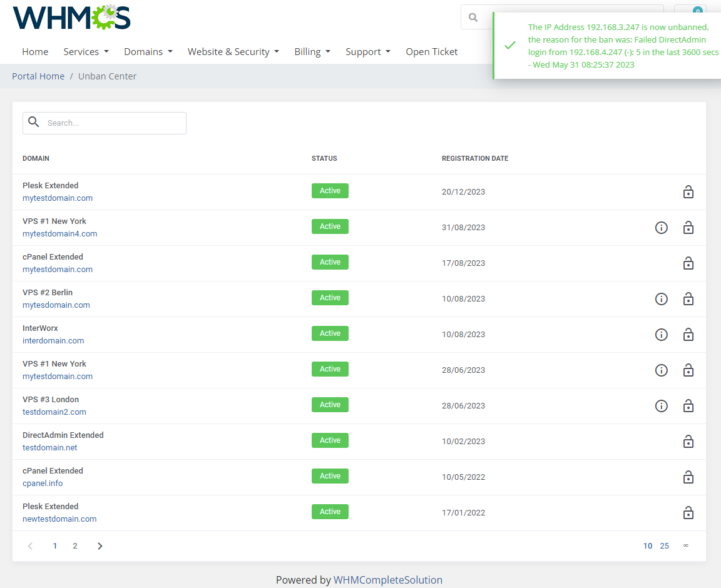
Task: Click the lock icon for newtestdomain.com
Action: click(688, 513)
